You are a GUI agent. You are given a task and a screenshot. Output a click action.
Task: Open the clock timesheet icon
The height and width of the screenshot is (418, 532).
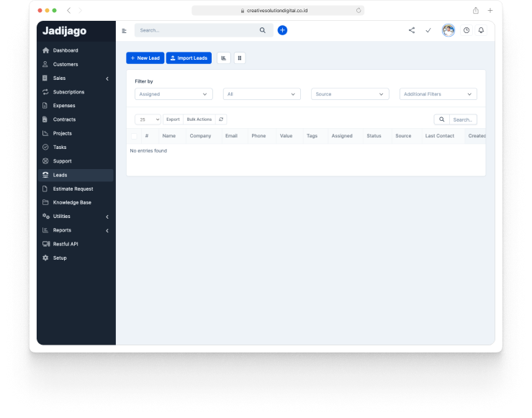pos(466,30)
